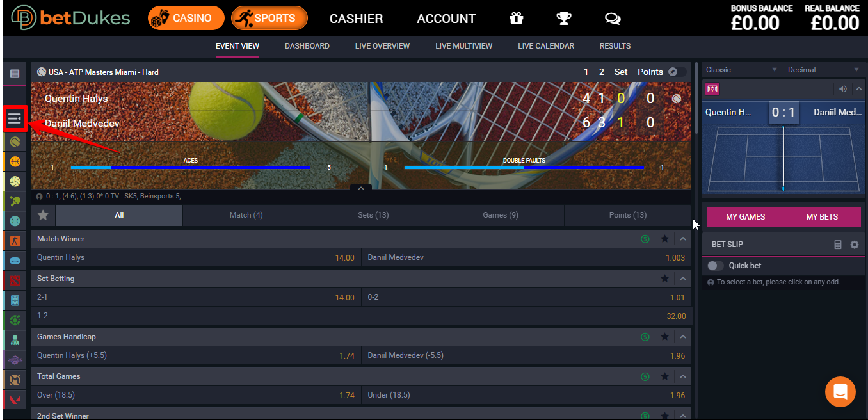Click the betDukes logo
The width and height of the screenshot is (868, 420).
70,18
